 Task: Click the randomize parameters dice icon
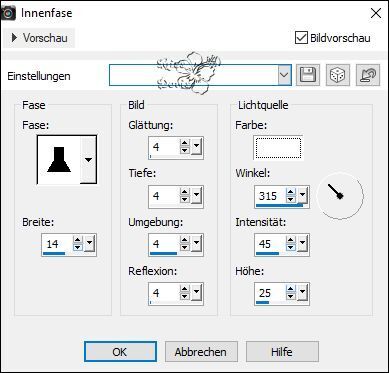[338, 75]
